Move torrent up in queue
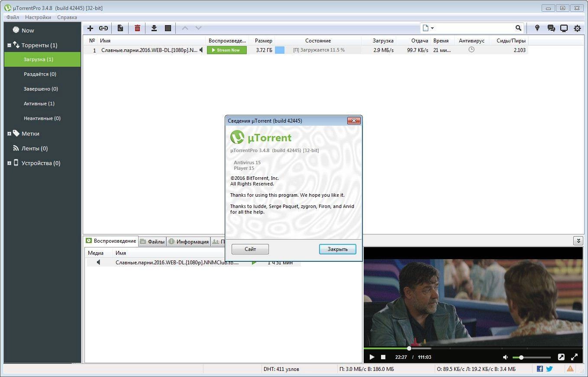The image size is (588, 377). [x=185, y=28]
